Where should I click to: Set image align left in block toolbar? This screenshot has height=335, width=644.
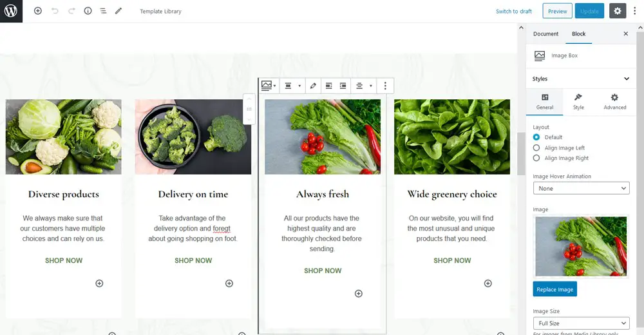coord(328,86)
